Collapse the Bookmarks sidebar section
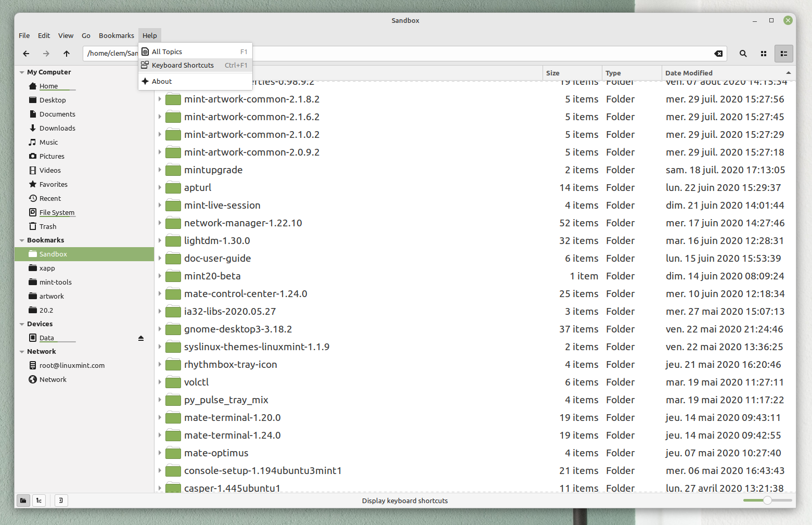The image size is (812, 525). pyautogui.click(x=22, y=240)
